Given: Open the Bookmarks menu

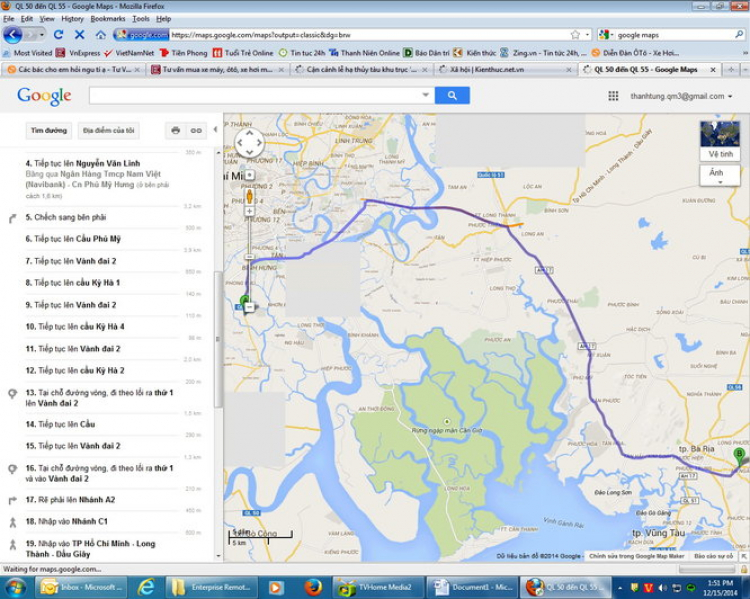Looking at the screenshot, I should point(108,19).
